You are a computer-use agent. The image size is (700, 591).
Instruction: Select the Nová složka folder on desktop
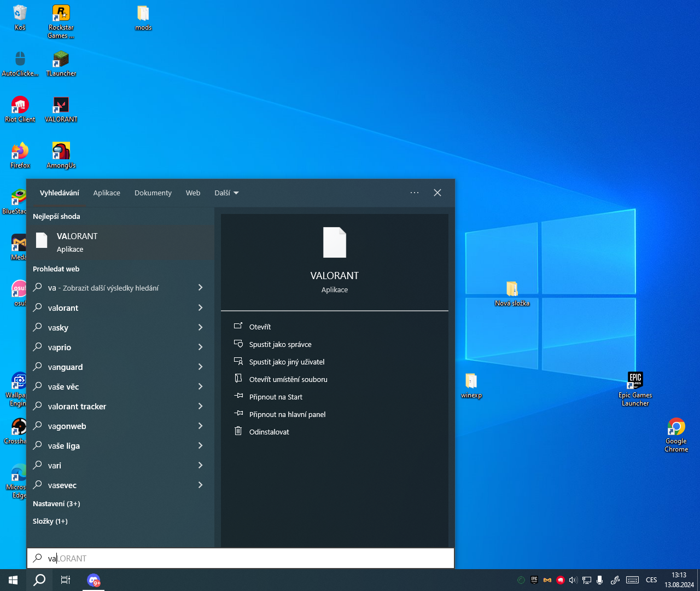(x=512, y=290)
